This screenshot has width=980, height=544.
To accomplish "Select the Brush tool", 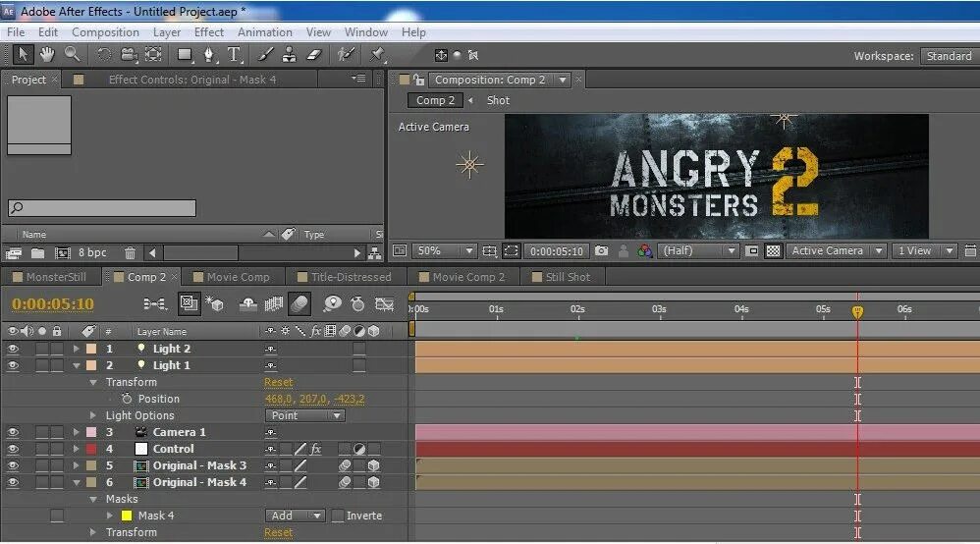I will [x=266, y=55].
